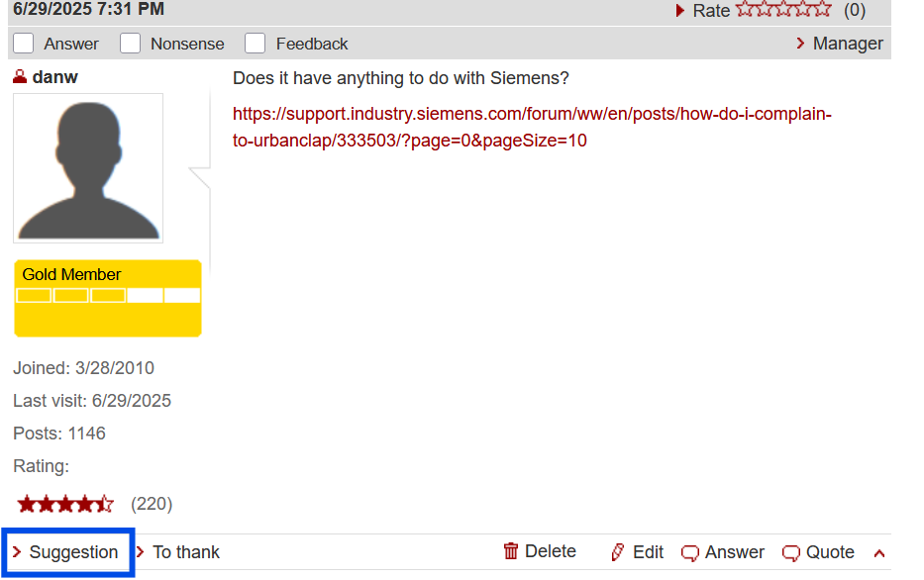
Task: Check the Answer checkbox
Action: [24, 44]
